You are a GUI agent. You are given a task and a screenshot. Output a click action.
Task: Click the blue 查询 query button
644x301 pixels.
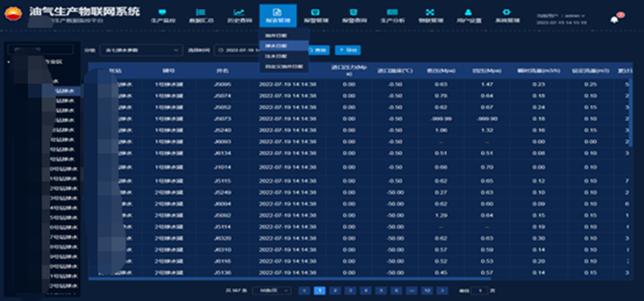319,50
